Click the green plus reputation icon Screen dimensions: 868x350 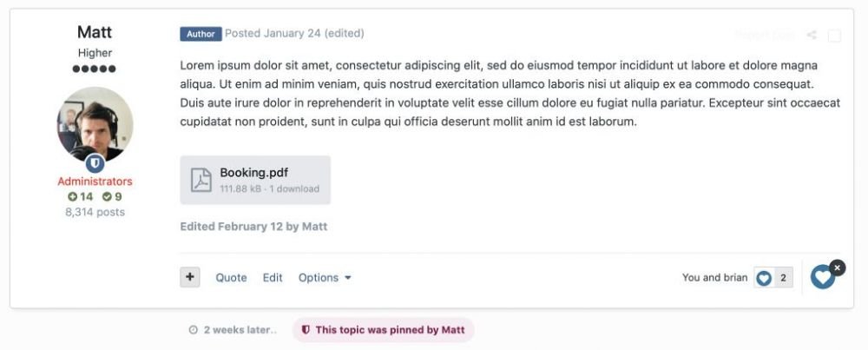(x=72, y=197)
